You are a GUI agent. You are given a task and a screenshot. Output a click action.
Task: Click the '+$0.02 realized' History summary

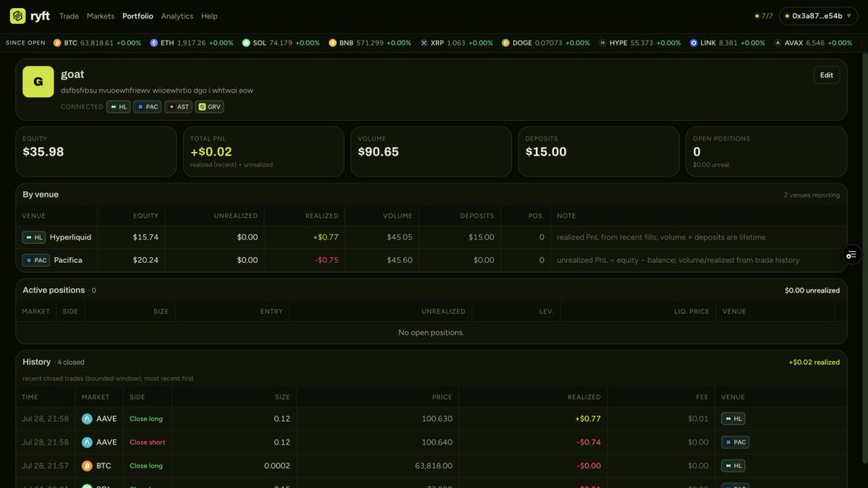(x=814, y=362)
